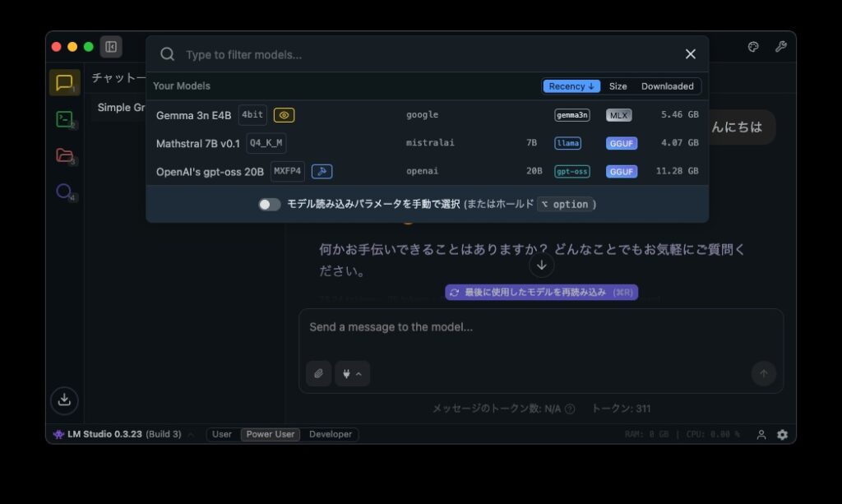
Task: Switch to Power User mode
Action: pos(270,434)
